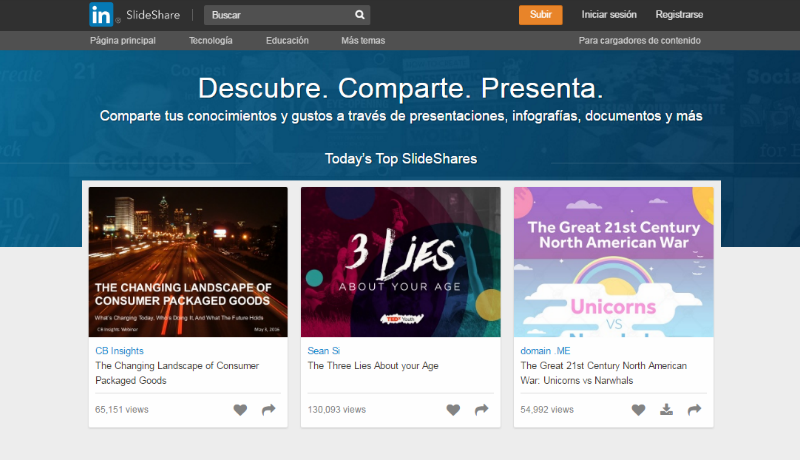Like The Three Lies About your Age

(453, 410)
